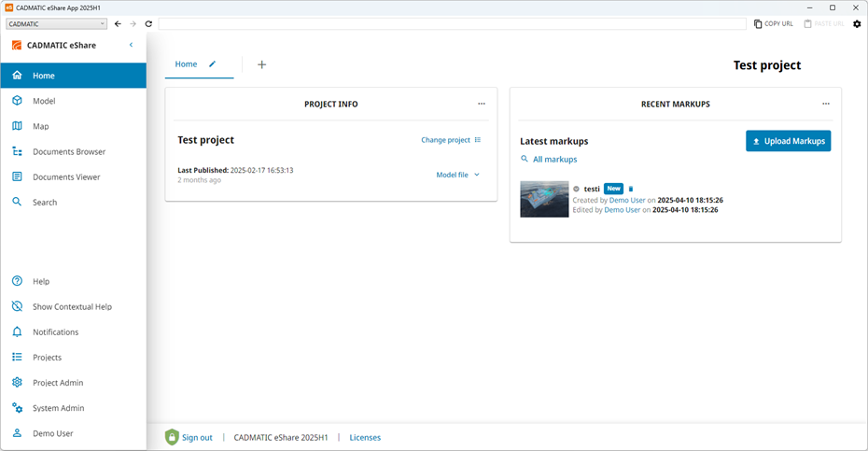Click the Test project page heading
The image size is (868, 451).
pyautogui.click(x=766, y=65)
